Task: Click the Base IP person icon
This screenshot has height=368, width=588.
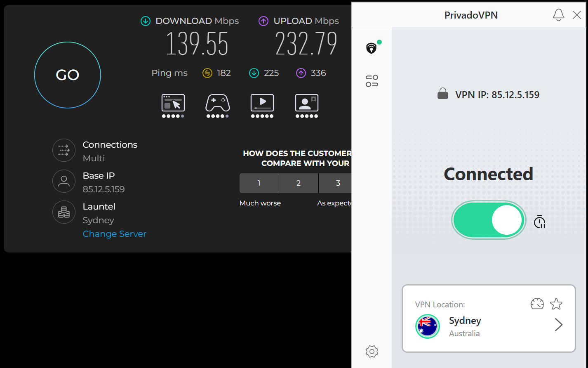Action: [64, 181]
